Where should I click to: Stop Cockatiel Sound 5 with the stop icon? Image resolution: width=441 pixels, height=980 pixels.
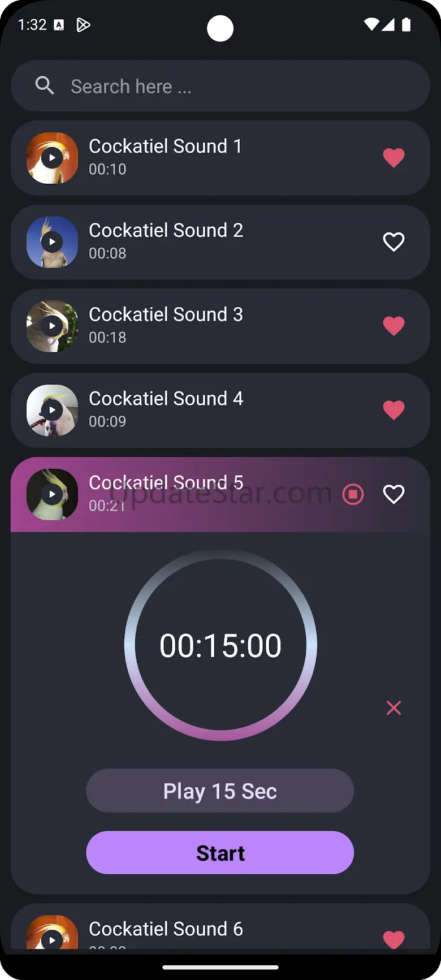[353, 494]
